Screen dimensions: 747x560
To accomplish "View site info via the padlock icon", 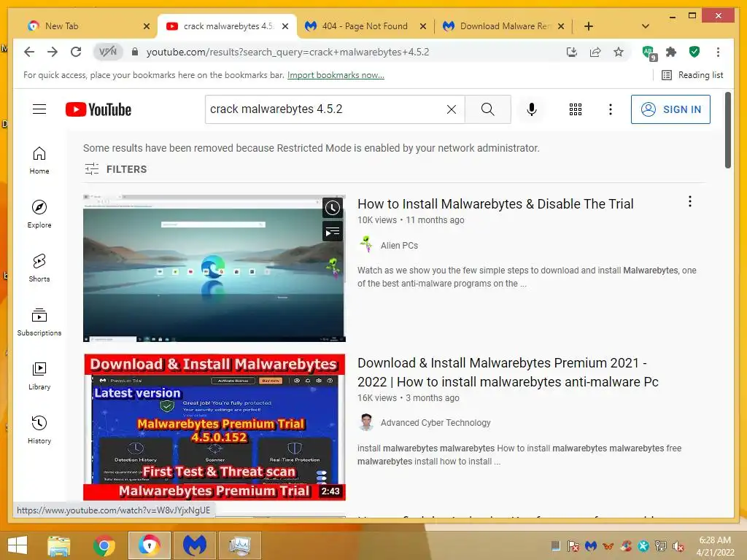I will (x=135, y=52).
